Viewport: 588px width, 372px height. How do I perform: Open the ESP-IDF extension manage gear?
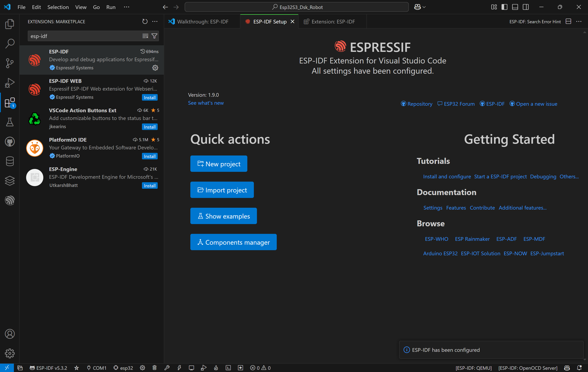pos(155,68)
